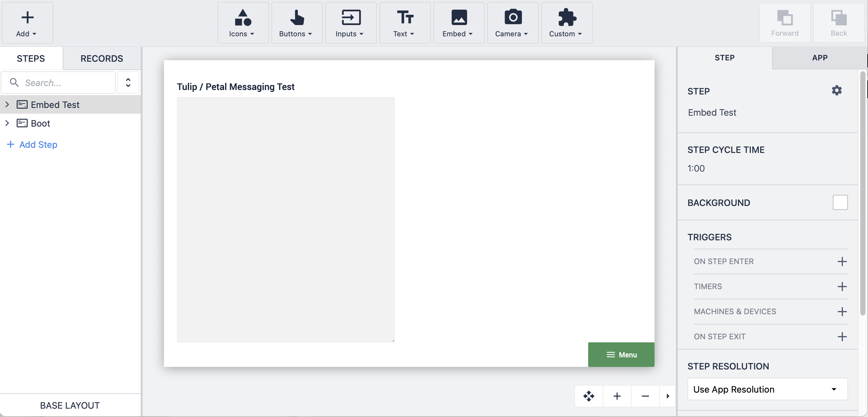This screenshot has width=868, height=417.
Task: Open the Use App Resolution dropdown
Action: click(x=767, y=389)
